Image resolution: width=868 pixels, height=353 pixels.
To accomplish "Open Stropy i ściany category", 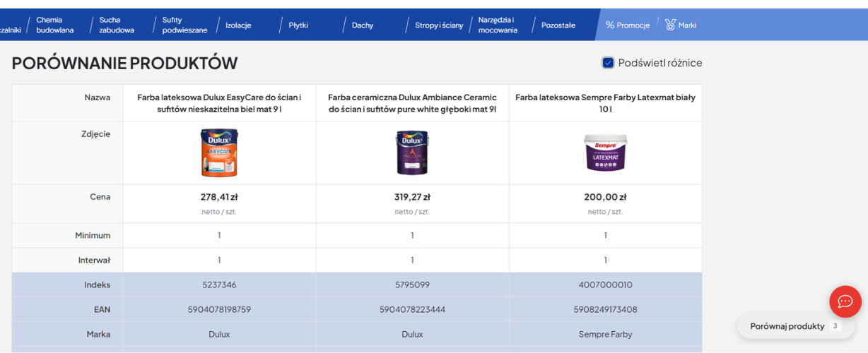I will point(439,25).
